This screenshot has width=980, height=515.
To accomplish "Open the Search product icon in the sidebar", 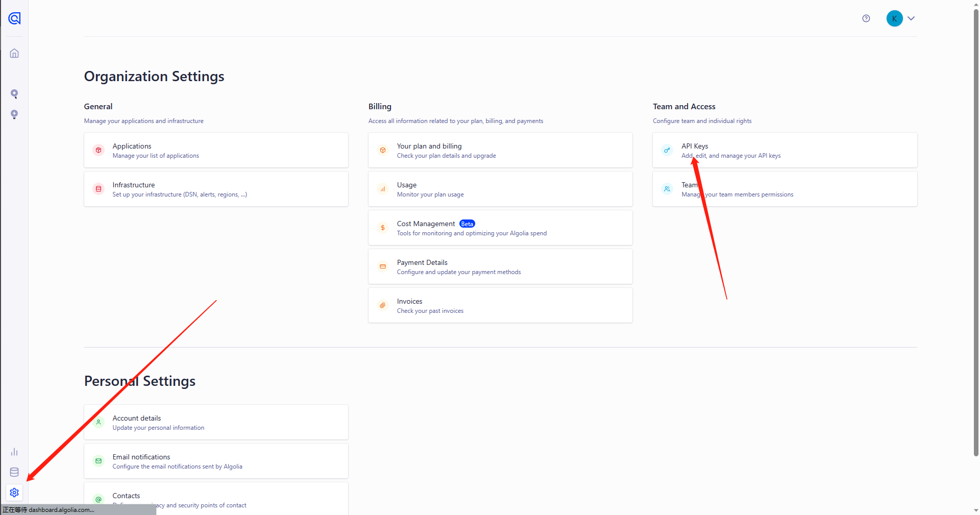I will point(14,94).
